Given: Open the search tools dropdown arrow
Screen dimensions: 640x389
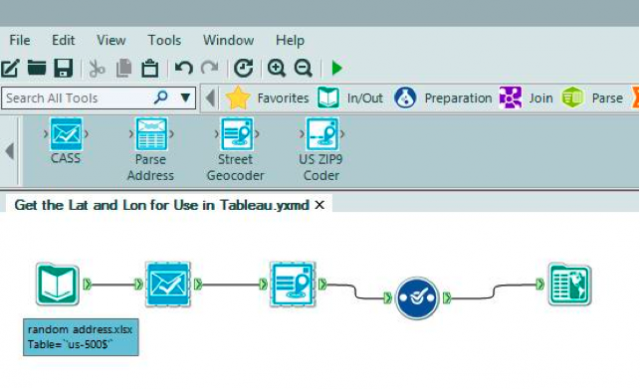Looking at the screenshot, I should pyautogui.click(x=185, y=98).
